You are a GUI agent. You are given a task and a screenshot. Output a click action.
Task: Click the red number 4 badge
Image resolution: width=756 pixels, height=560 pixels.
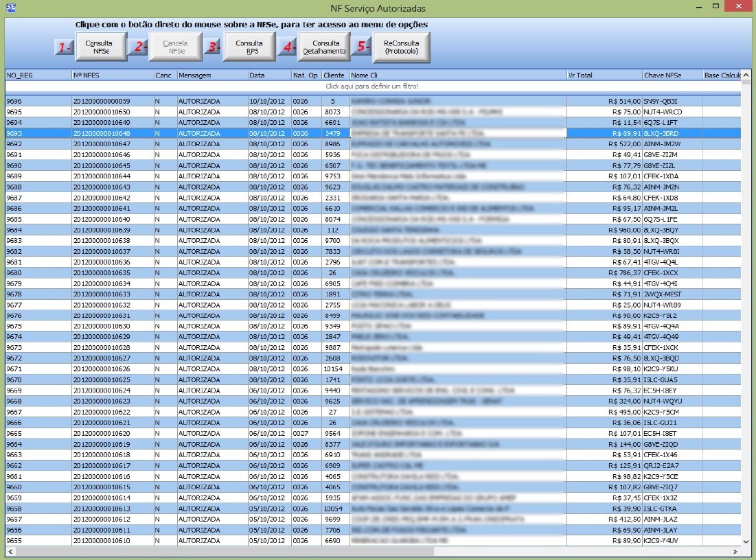click(x=288, y=47)
